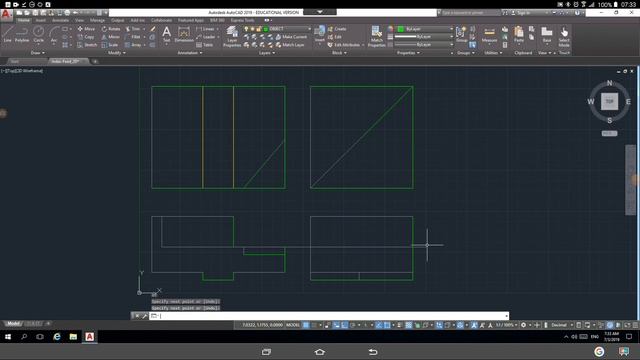Open Layer Properties manager
640x360 pixels.
tap(232, 36)
